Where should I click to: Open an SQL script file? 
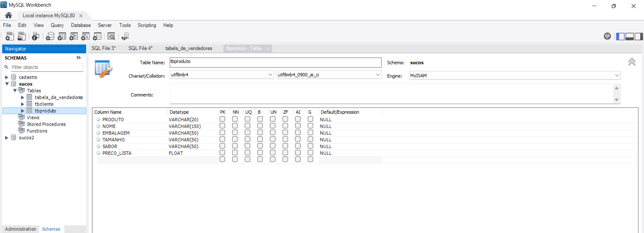[x=21, y=36]
